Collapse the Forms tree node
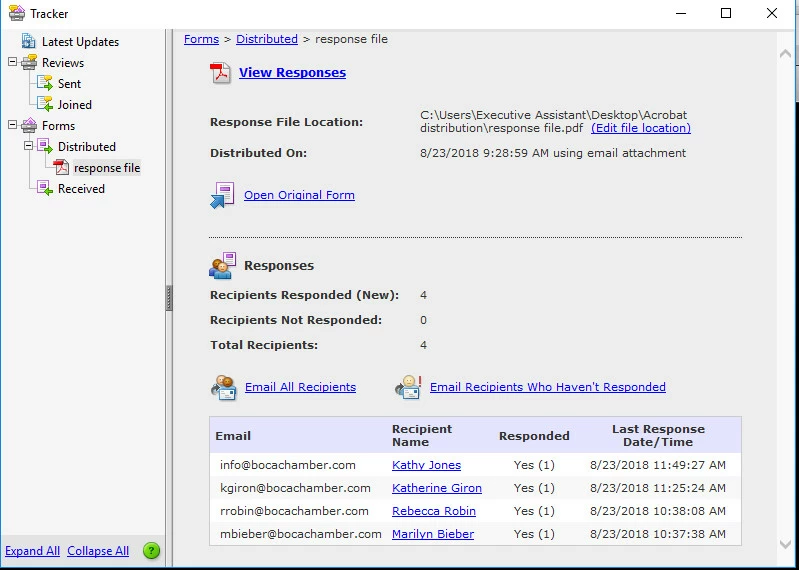This screenshot has height=570, width=799. pyautogui.click(x=12, y=125)
